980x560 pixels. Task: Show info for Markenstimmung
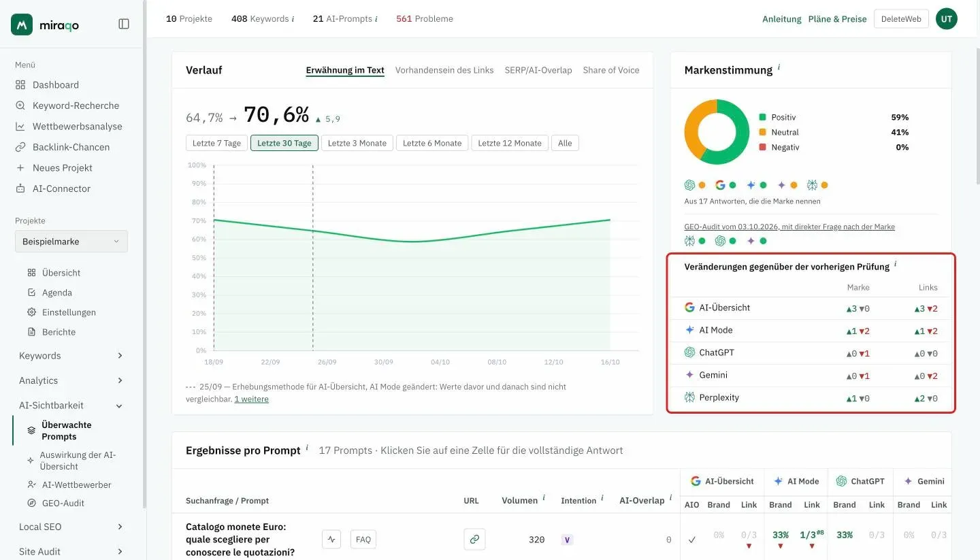779,67
